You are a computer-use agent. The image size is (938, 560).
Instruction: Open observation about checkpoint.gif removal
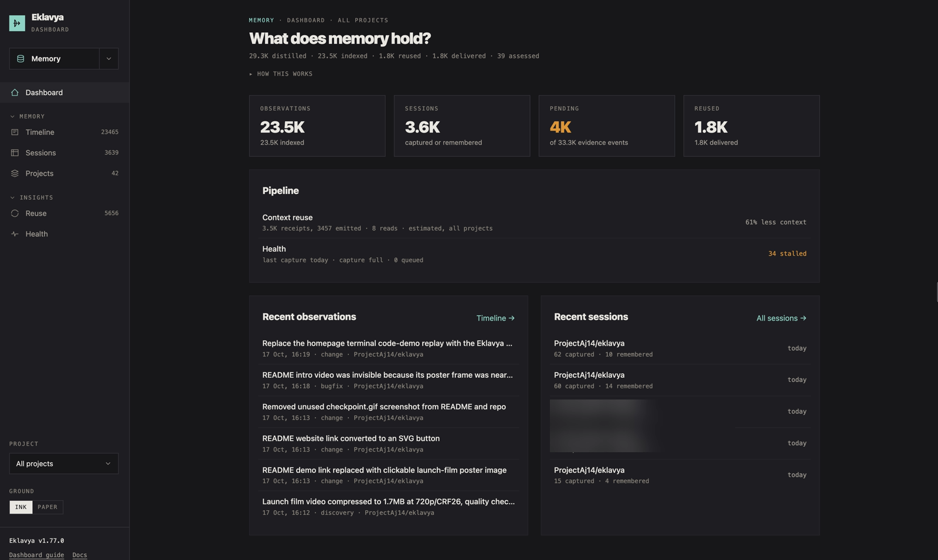[388, 412]
